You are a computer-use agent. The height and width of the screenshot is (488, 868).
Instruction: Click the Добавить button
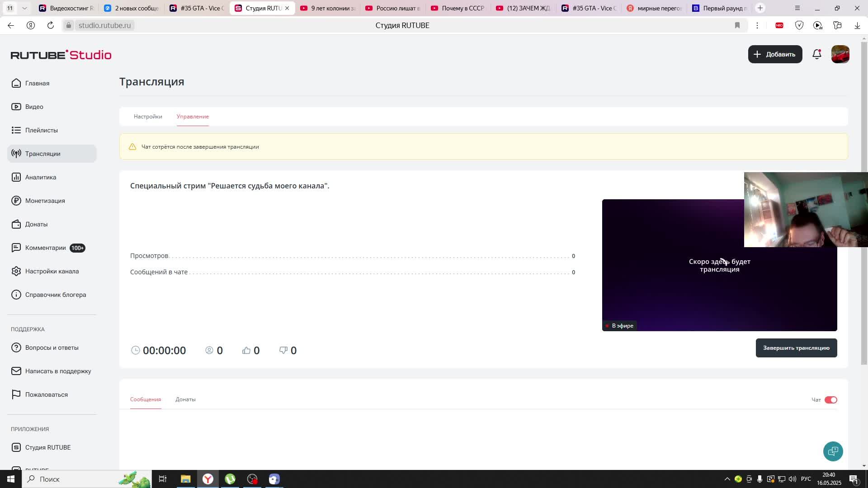[x=775, y=54]
